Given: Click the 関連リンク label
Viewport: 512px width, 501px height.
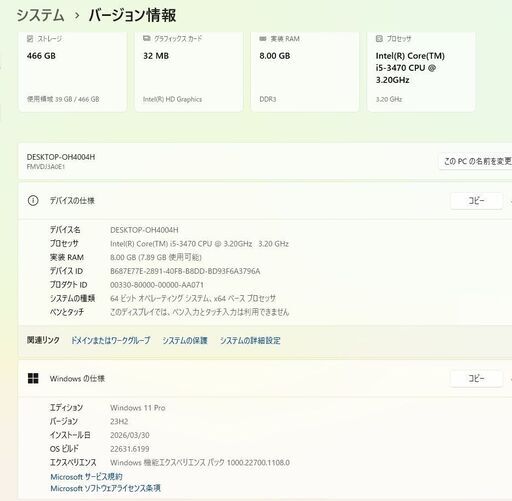Looking at the screenshot, I should (x=43, y=340).
